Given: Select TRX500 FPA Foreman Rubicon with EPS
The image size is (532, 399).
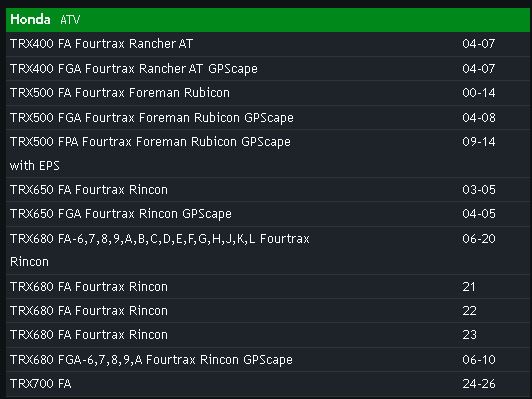Looking at the screenshot, I should point(268,154).
